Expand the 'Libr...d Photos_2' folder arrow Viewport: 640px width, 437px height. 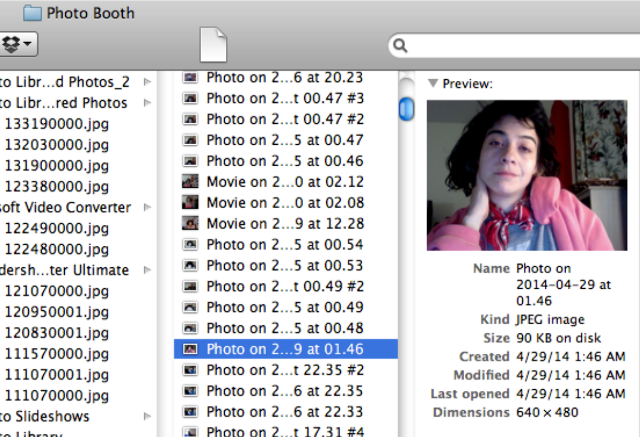(148, 82)
